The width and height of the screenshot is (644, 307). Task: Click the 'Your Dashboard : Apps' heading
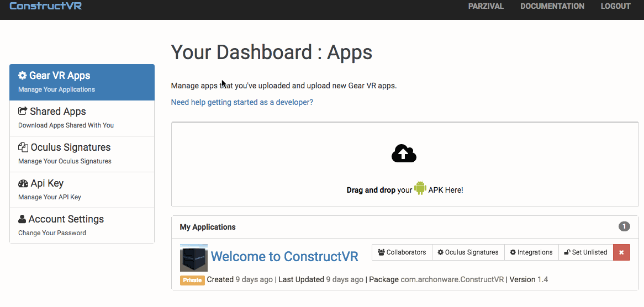(272, 52)
